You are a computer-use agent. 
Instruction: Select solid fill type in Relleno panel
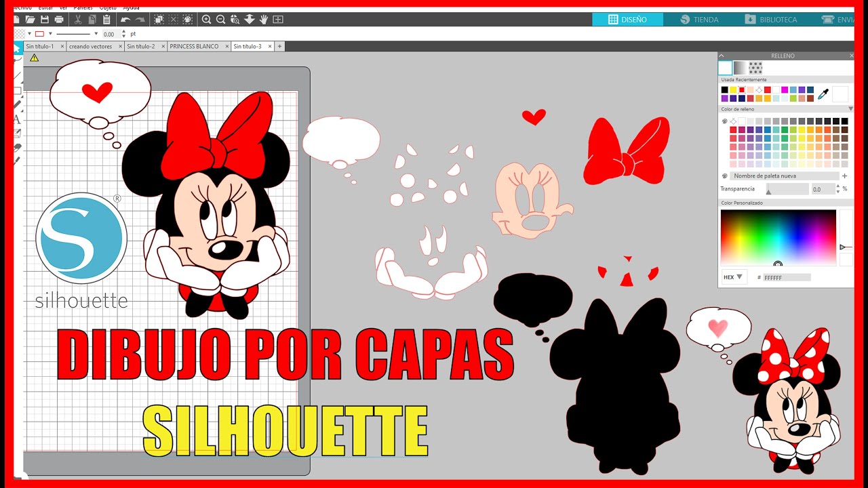(x=725, y=68)
